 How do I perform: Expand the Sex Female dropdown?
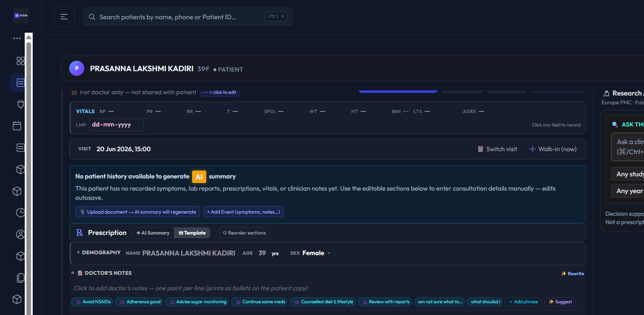(316, 253)
